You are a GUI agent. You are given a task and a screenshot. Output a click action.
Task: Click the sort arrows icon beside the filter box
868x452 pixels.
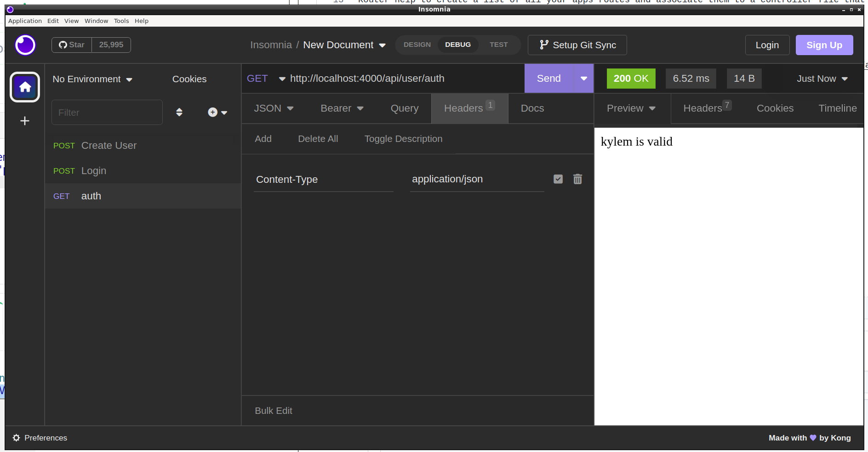pos(179,112)
